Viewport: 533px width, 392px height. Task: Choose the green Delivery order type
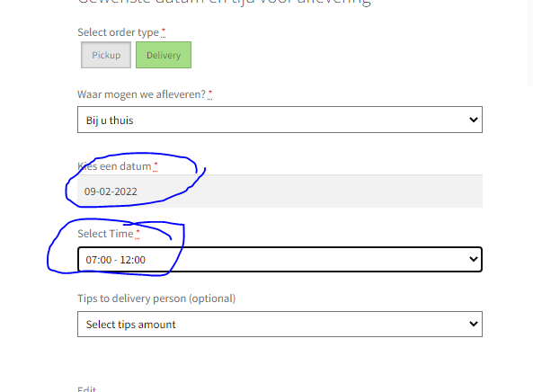[164, 55]
